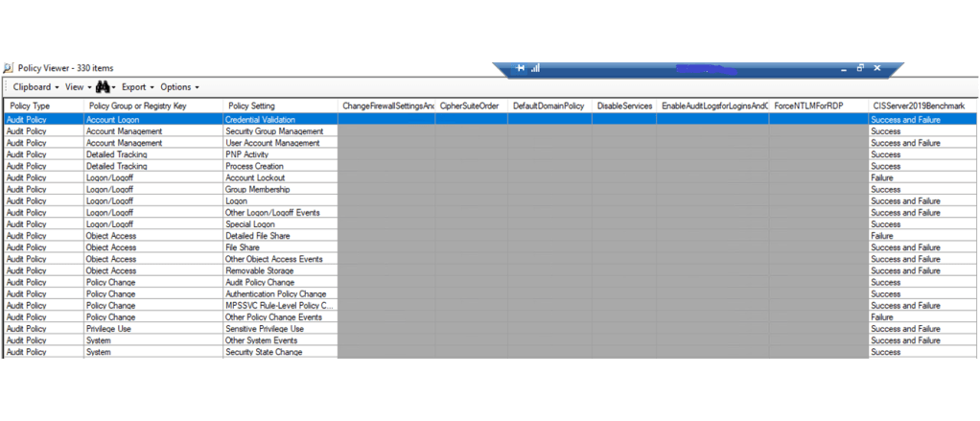Sort by Policy Type column header
Viewport: 980px width, 421px height.
click(30, 105)
